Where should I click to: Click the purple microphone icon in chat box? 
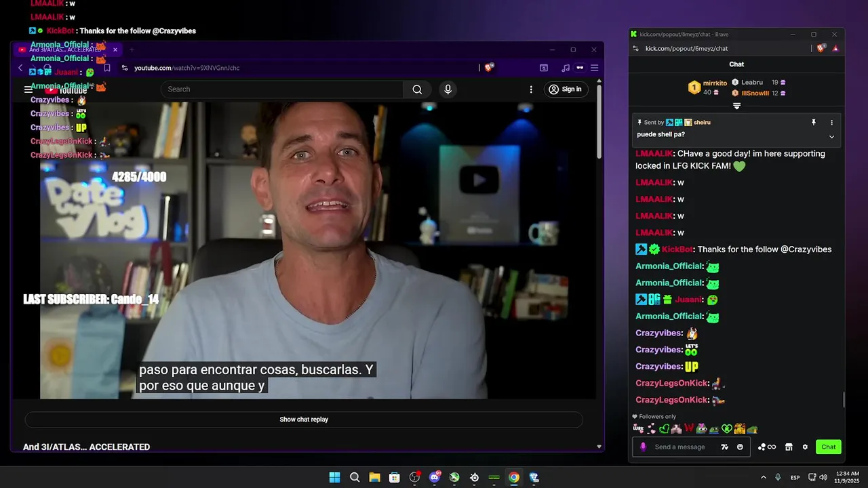[643, 447]
